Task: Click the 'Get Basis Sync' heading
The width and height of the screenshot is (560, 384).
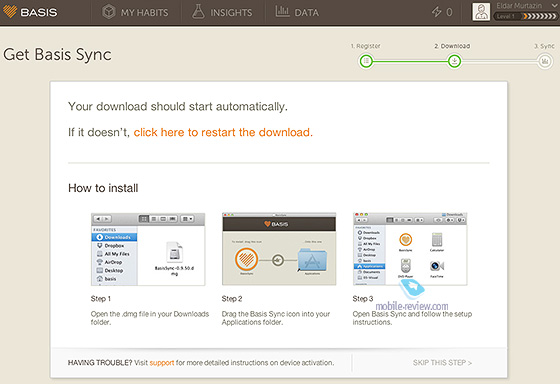Action: [57, 55]
